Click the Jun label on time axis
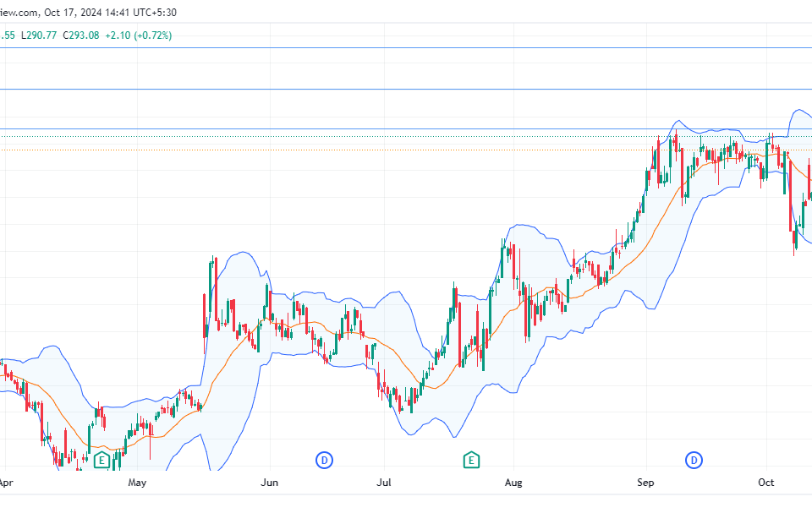 pos(269,483)
